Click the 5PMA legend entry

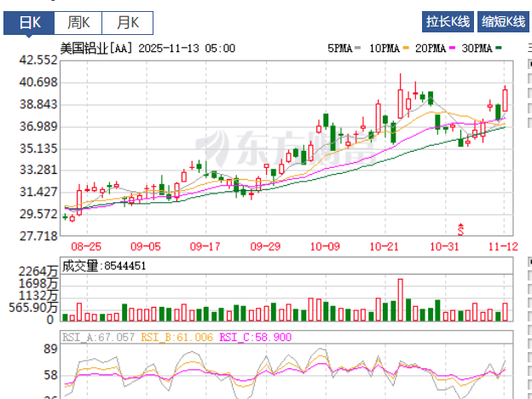[x=344, y=49]
